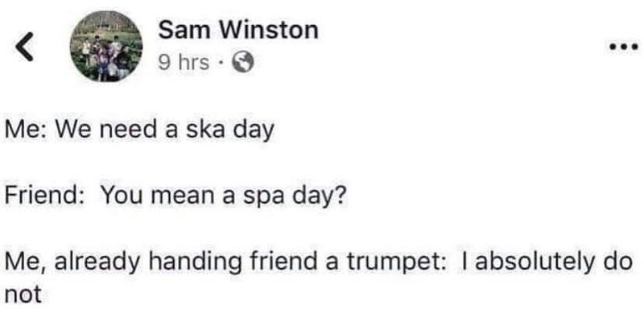644x322 pixels.
Task: Click the globe public audience icon
Action: 243,64
